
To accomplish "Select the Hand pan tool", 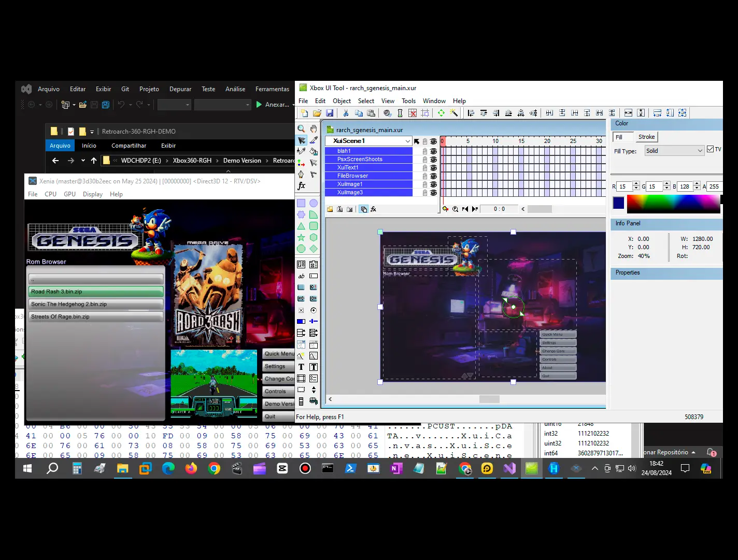I will [x=313, y=128].
